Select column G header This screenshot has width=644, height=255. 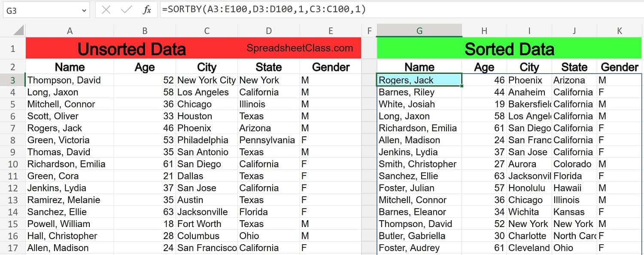[x=419, y=31]
